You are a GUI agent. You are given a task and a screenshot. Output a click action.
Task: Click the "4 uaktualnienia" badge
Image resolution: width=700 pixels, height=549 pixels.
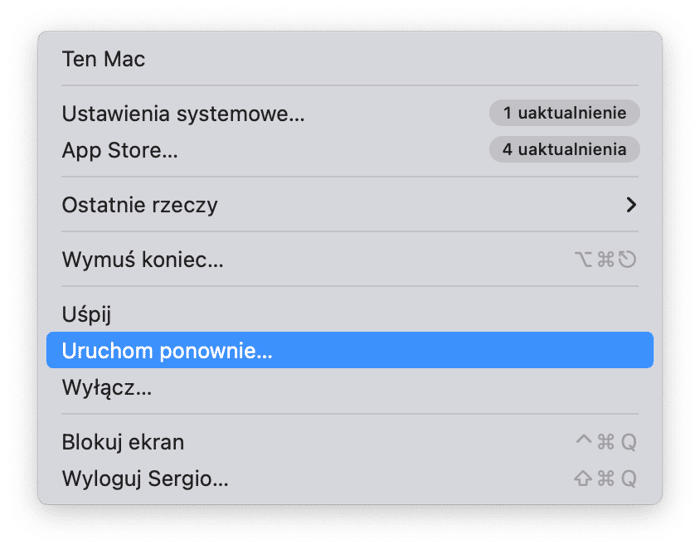(x=564, y=150)
